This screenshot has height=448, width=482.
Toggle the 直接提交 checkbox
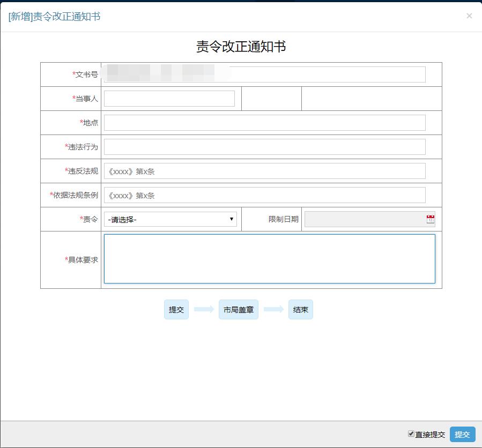[x=411, y=434]
